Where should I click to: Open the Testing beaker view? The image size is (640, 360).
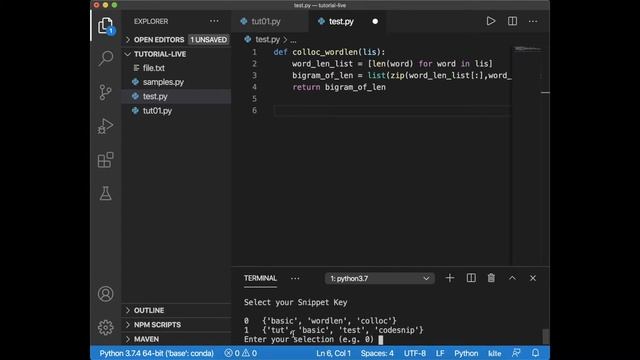coord(105,193)
